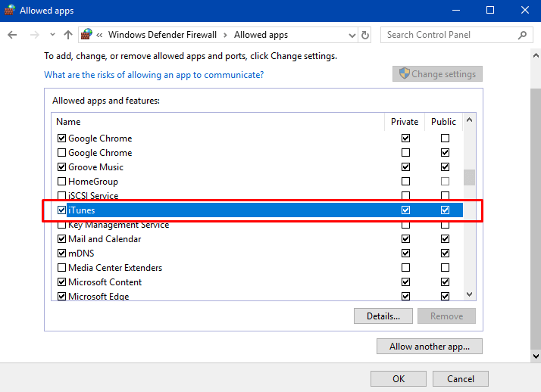This screenshot has height=392, width=541.
Task: Close the Allowed apps window
Action: point(525,11)
